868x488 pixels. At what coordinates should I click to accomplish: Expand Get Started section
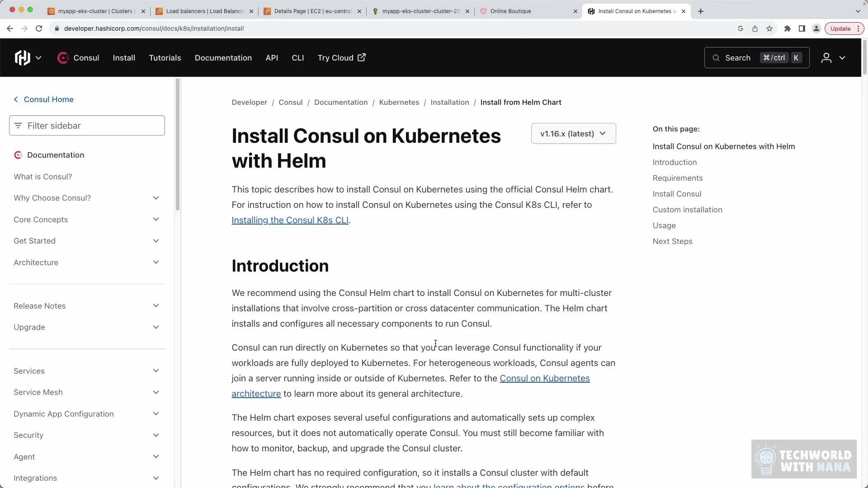point(87,241)
